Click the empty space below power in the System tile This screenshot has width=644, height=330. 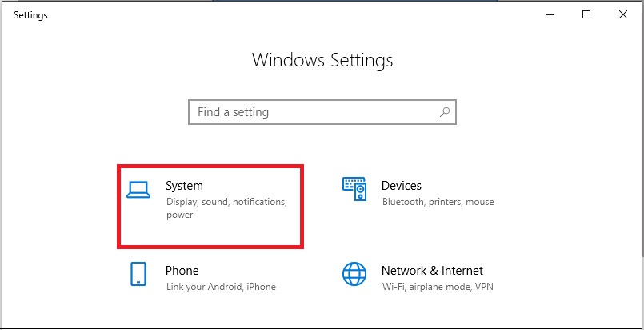click(x=210, y=232)
